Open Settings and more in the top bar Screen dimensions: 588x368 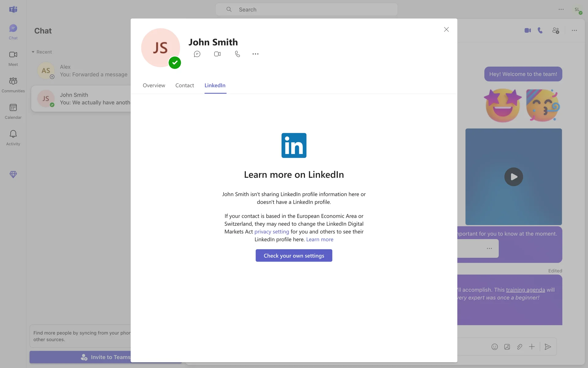(561, 10)
